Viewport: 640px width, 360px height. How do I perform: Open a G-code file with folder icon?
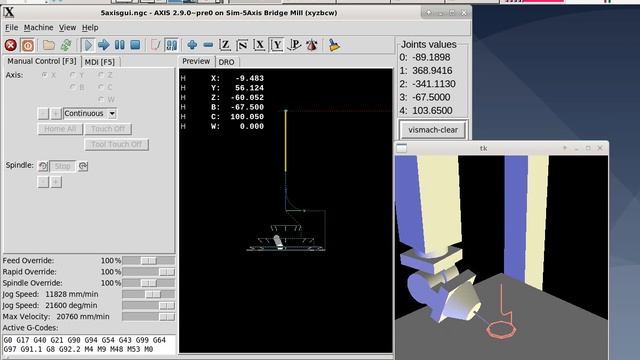coord(49,45)
